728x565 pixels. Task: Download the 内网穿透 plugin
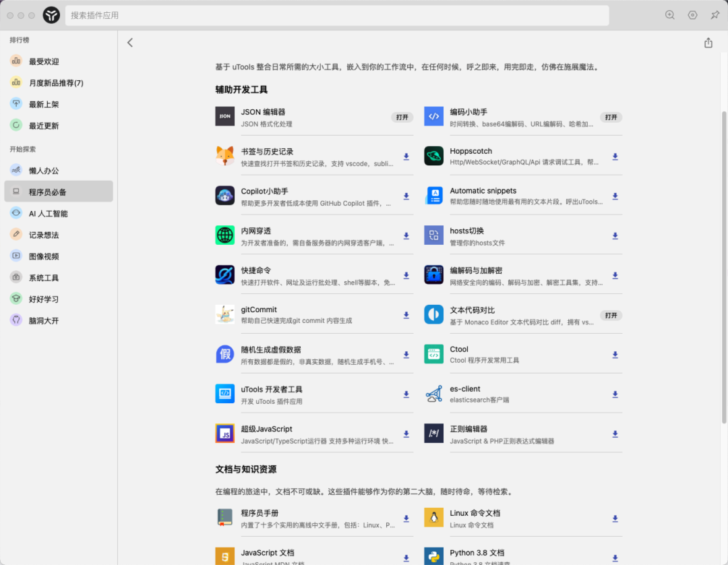coord(406,236)
